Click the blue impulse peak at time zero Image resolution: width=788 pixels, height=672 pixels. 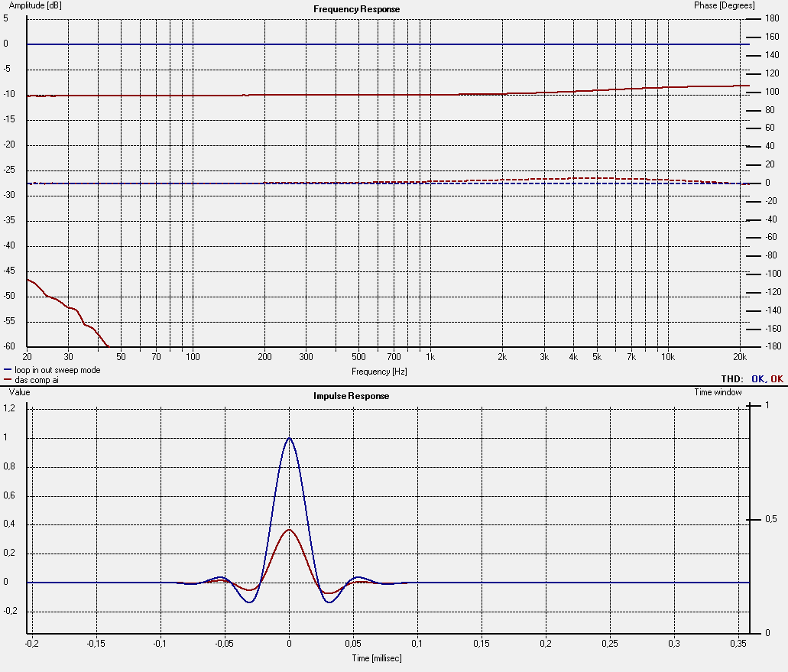point(289,438)
